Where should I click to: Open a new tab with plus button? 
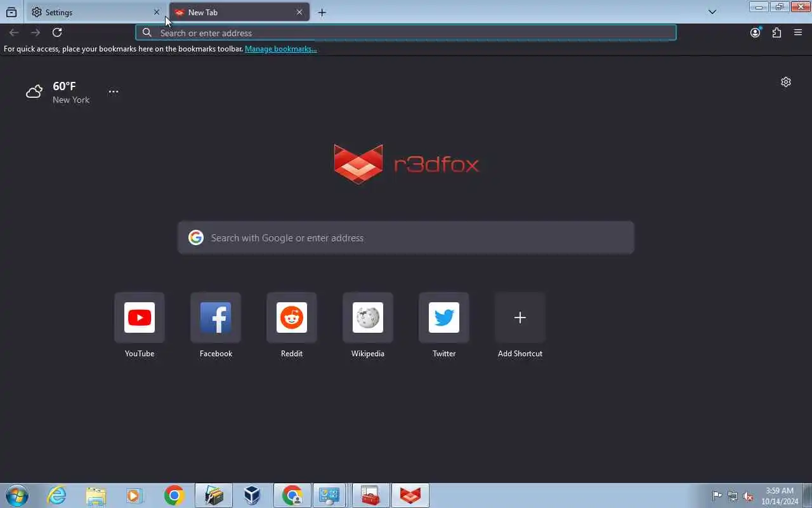coord(322,12)
